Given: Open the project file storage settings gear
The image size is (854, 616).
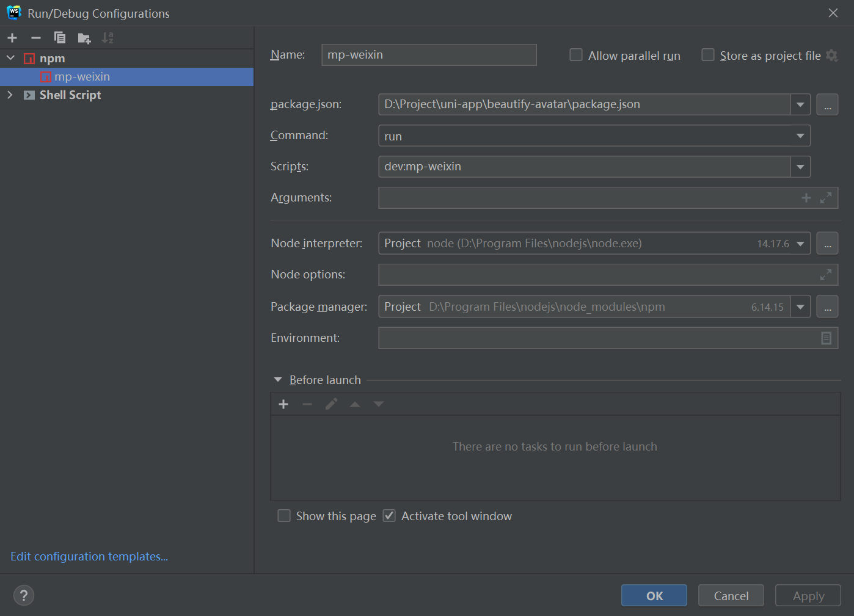Looking at the screenshot, I should point(831,56).
